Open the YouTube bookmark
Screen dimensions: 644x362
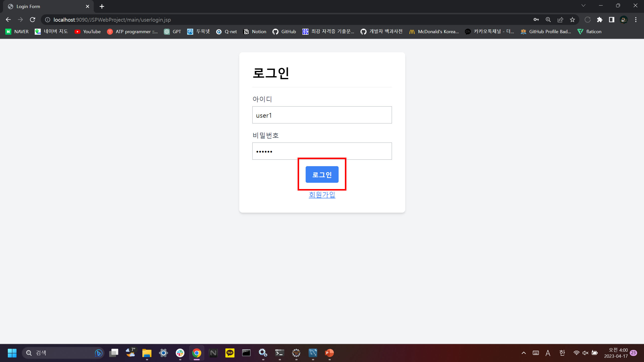click(87, 31)
